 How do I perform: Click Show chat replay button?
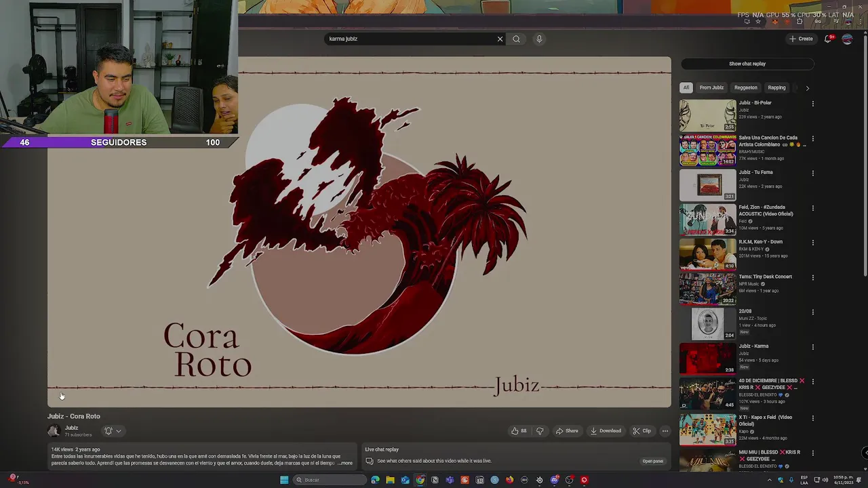pos(747,64)
